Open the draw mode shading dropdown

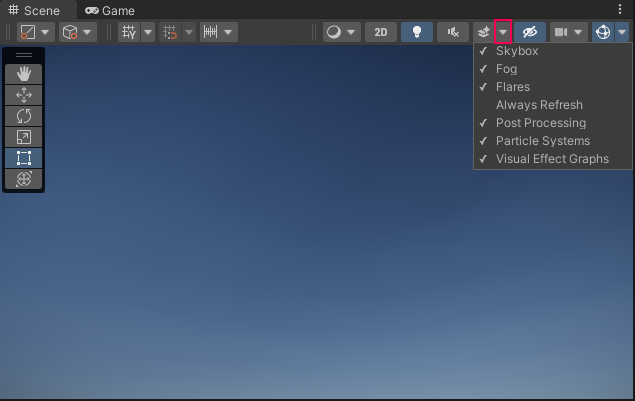click(x=341, y=32)
